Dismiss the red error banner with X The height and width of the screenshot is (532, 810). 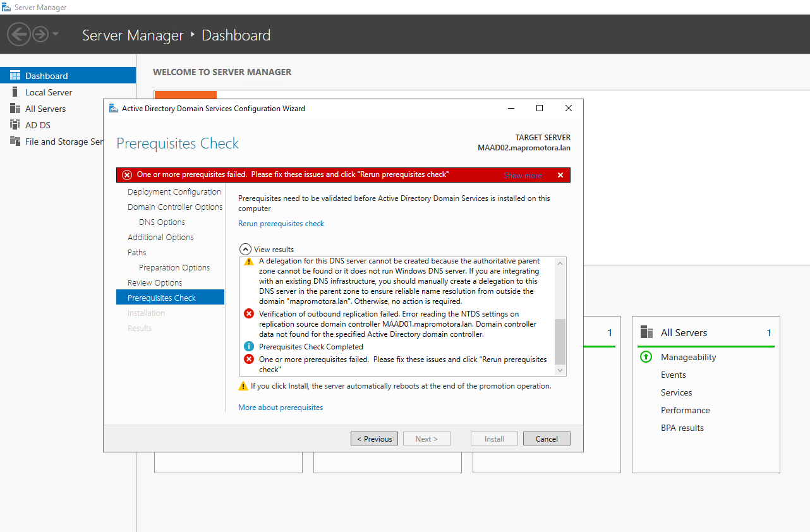(x=560, y=176)
